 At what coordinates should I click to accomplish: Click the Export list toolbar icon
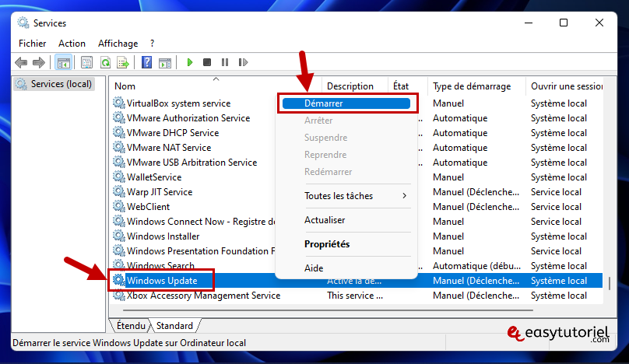123,62
